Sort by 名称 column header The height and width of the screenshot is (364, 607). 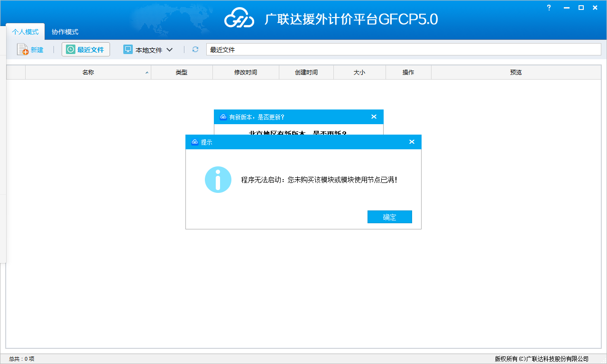[x=88, y=73]
